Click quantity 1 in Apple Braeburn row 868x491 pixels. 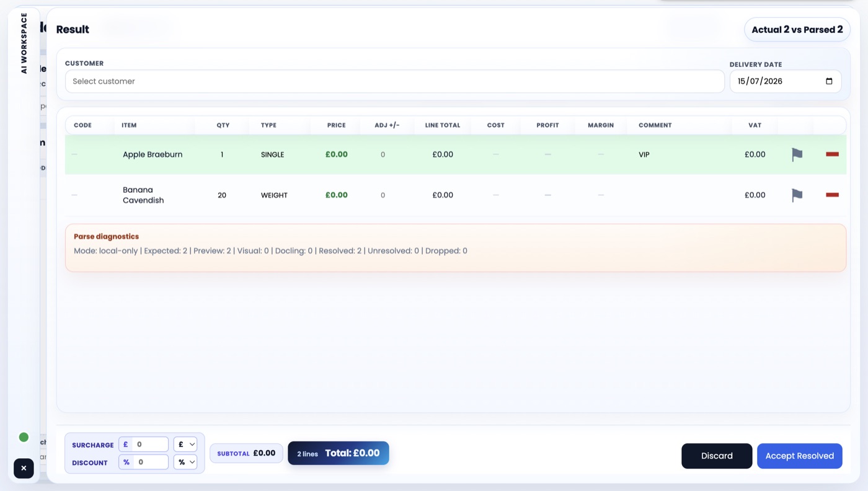pos(222,154)
